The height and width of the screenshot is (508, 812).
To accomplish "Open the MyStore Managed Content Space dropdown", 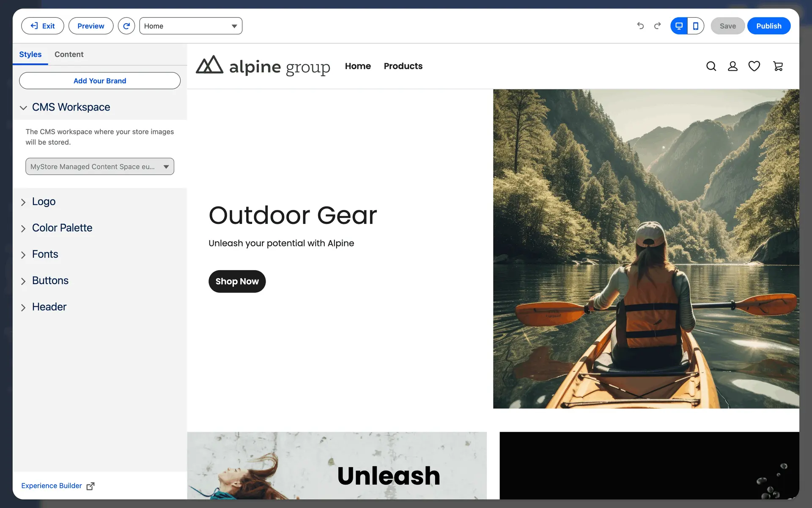I will click(100, 166).
